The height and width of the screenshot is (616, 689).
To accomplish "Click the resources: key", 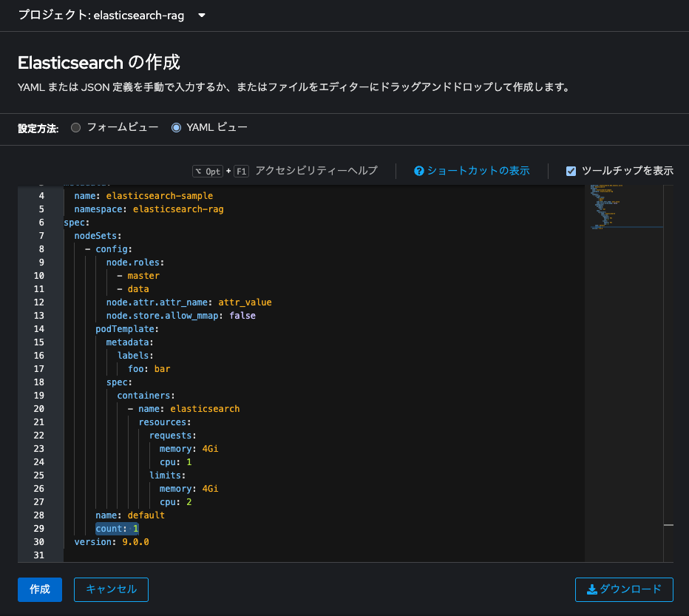I will [165, 422].
